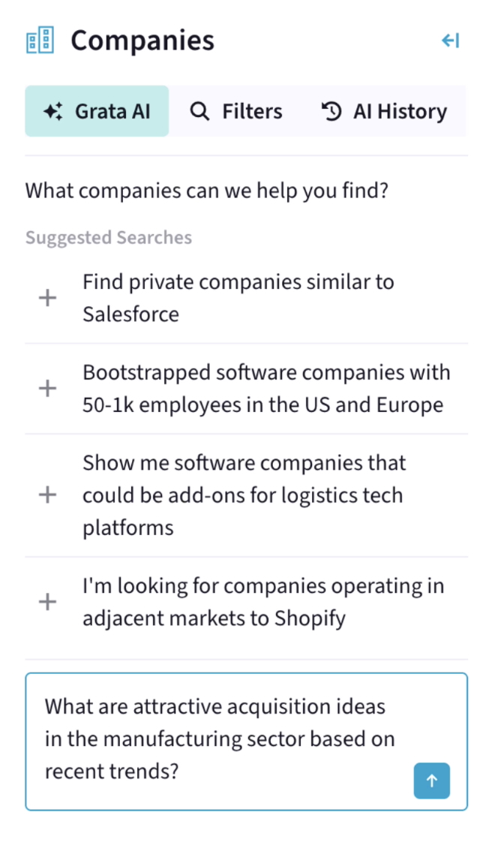Select the Grata AI tab
The height and width of the screenshot is (842, 504).
click(x=96, y=110)
